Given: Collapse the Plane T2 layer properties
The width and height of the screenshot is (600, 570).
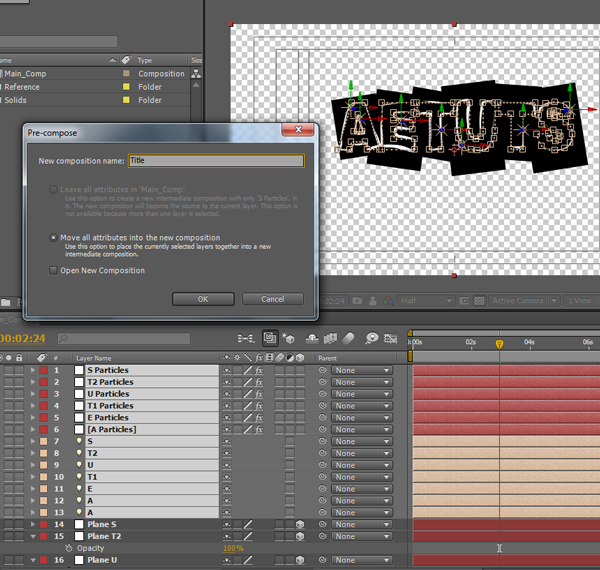Looking at the screenshot, I should coord(33,536).
